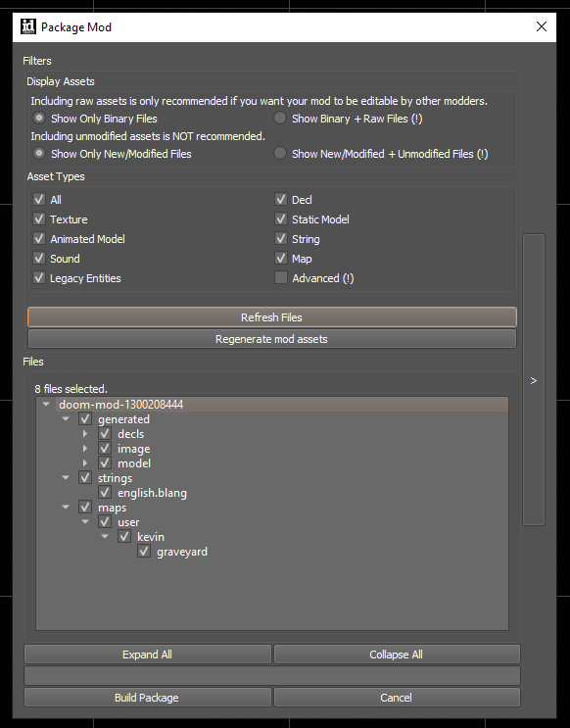Select the graveyard map label
The image size is (570, 728).
[x=182, y=552]
